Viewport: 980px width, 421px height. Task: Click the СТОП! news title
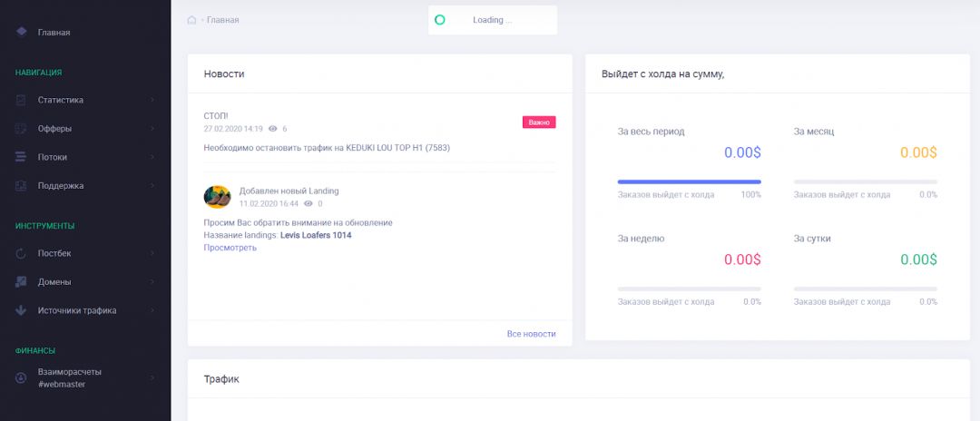(216, 116)
